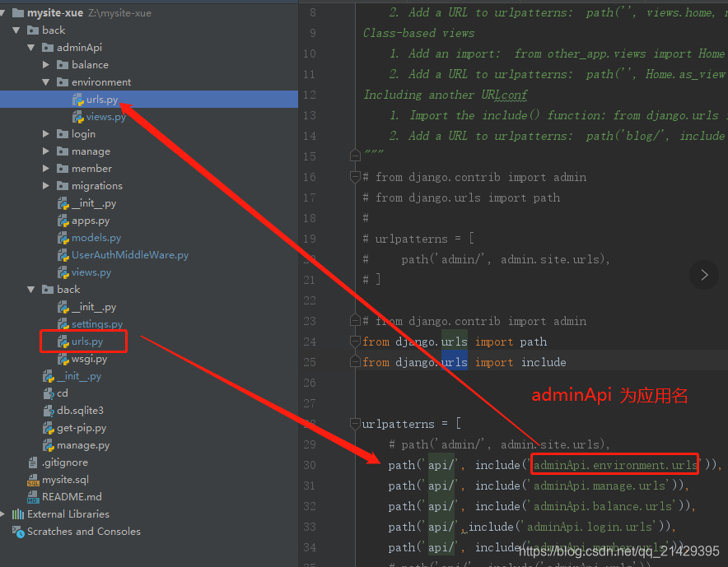The height and width of the screenshot is (567, 728).
Task: Expand the login folder
Action: [x=46, y=133]
